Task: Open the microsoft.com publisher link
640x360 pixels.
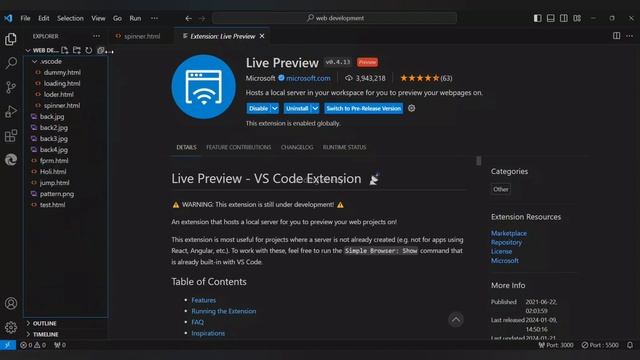Action: (308, 78)
